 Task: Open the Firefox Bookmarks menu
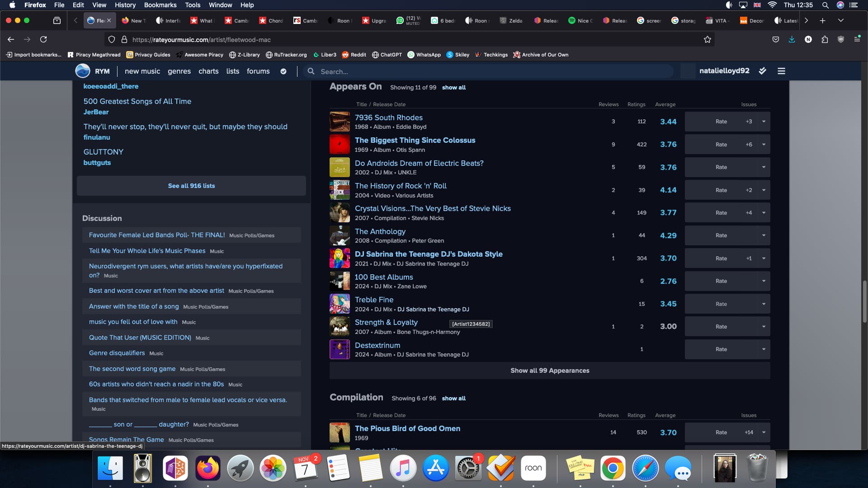[x=160, y=5]
